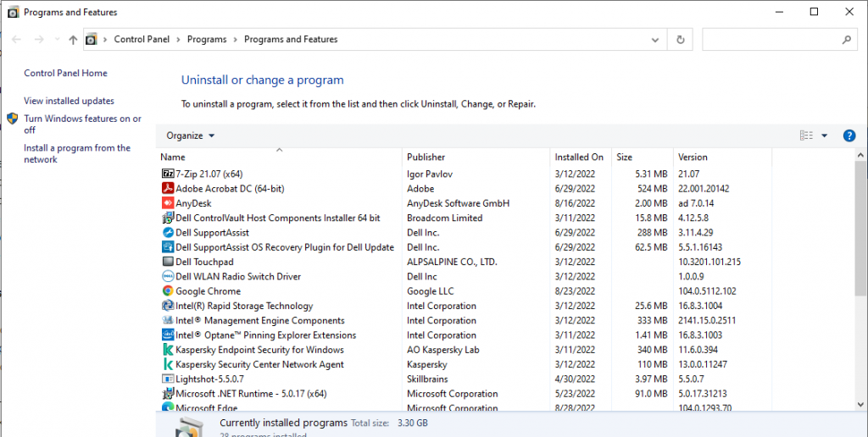Screen dimensions: 868x437
Task: Open the Organize dropdown menu
Action: pos(190,136)
